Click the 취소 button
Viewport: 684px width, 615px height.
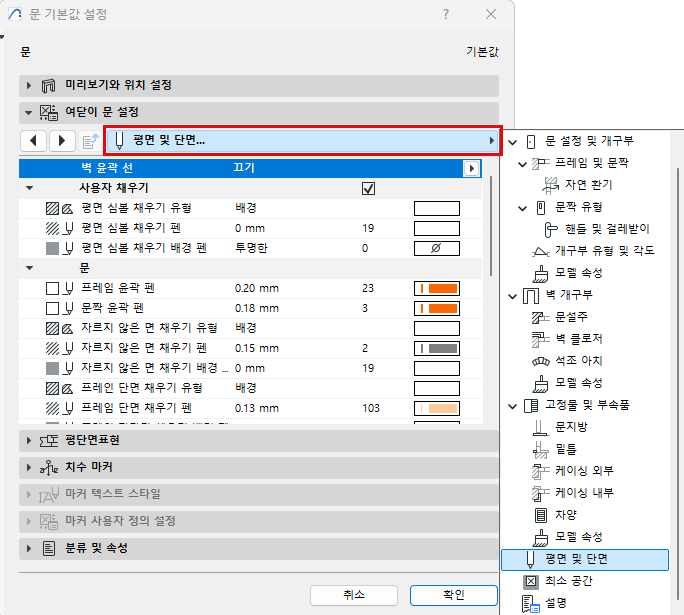354,595
